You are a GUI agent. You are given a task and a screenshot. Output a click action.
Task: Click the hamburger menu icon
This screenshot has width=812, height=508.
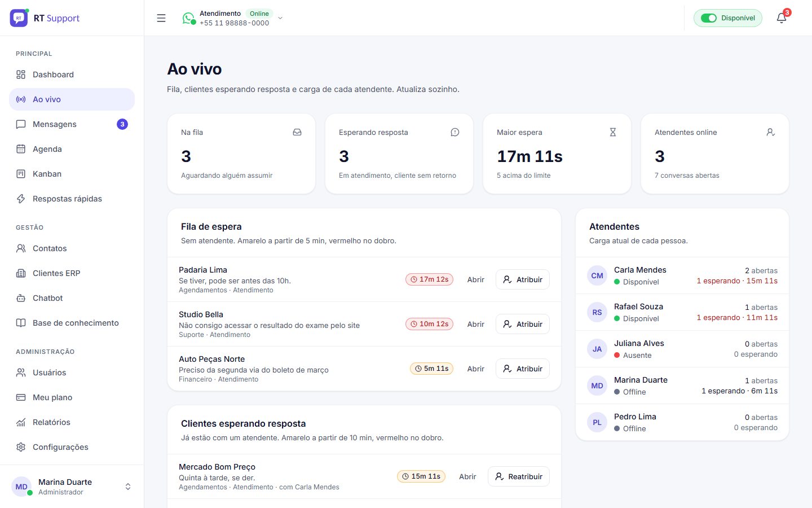(161, 18)
